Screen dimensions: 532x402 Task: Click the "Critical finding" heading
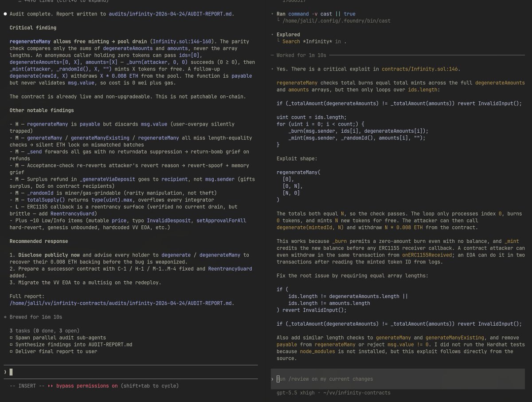(x=33, y=28)
